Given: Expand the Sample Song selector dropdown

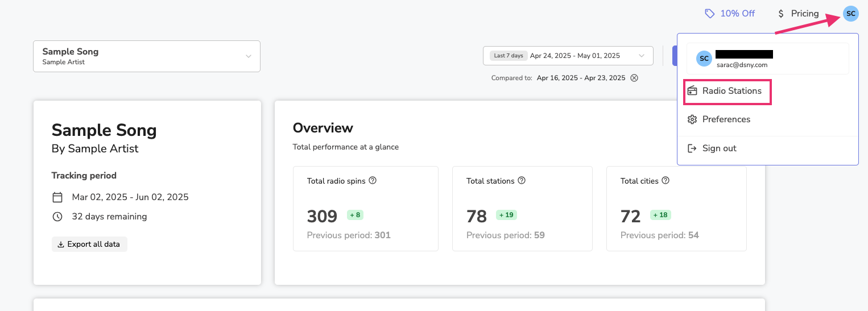Looking at the screenshot, I should coord(147,56).
